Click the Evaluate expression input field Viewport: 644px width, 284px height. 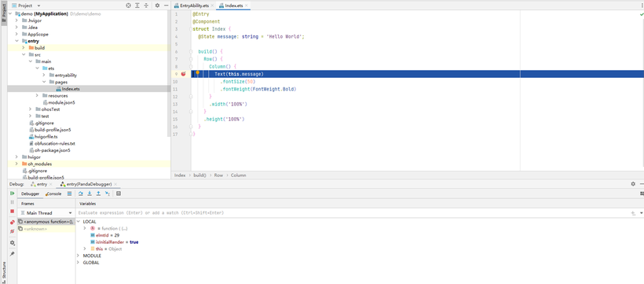pyautogui.click(x=353, y=213)
